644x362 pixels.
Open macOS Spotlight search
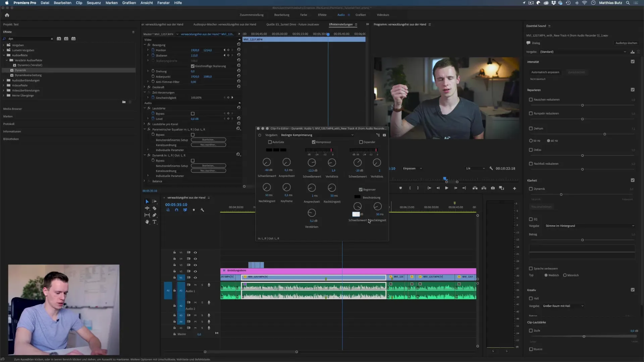(628, 3)
